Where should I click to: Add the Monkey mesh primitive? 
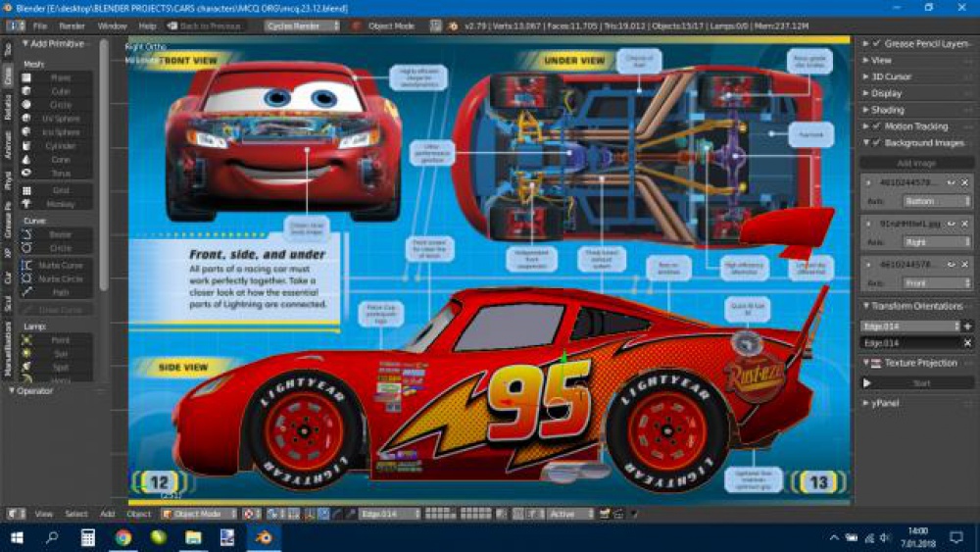point(58,204)
